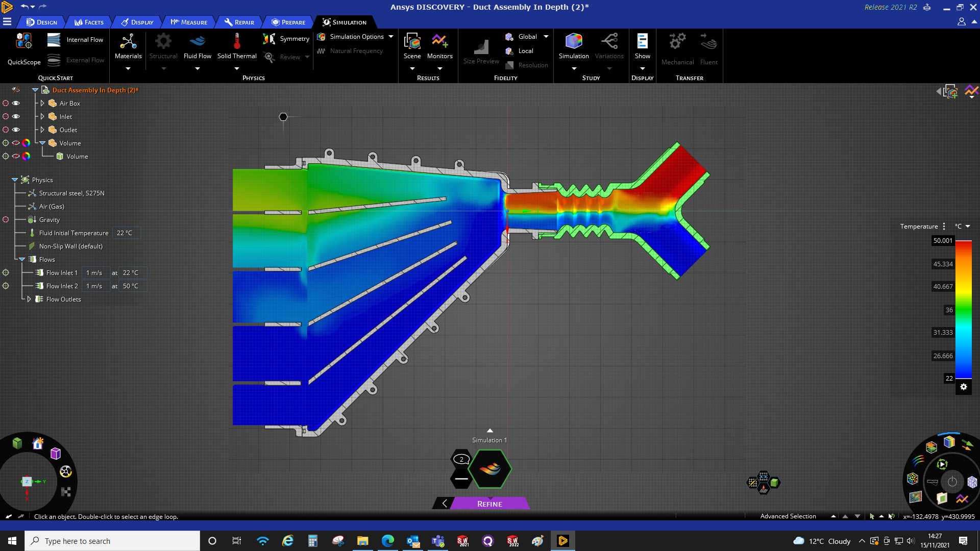Click the Simulation study icon
This screenshot has height=551, width=980.
(574, 47)
